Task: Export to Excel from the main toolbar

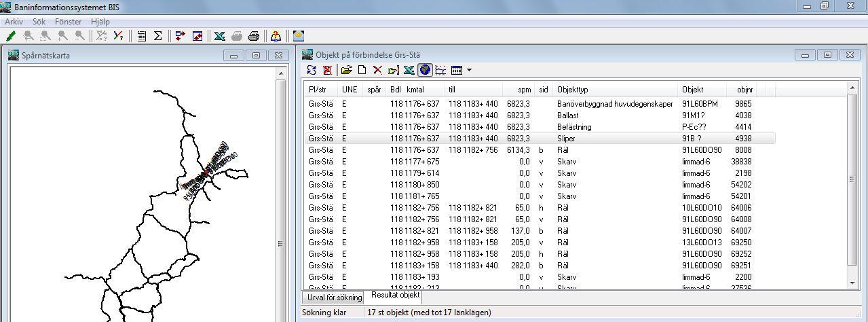Action: (220, 36)
